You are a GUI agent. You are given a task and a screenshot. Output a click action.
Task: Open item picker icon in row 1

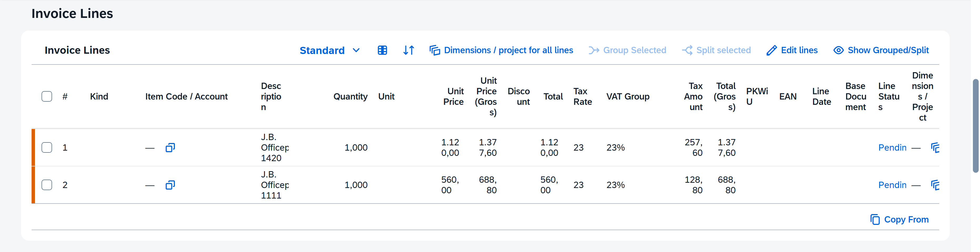click(170, 147)
